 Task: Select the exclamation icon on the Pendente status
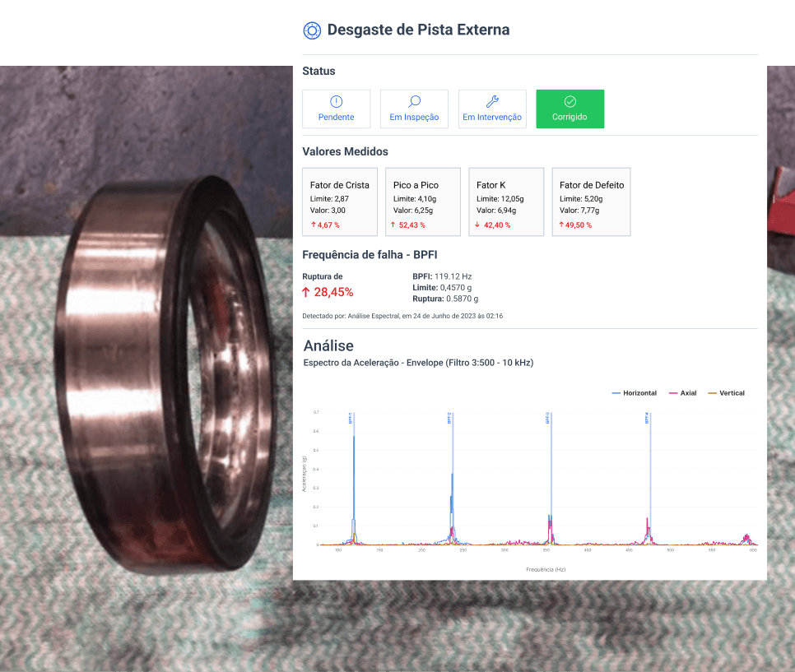pos(336,102)
